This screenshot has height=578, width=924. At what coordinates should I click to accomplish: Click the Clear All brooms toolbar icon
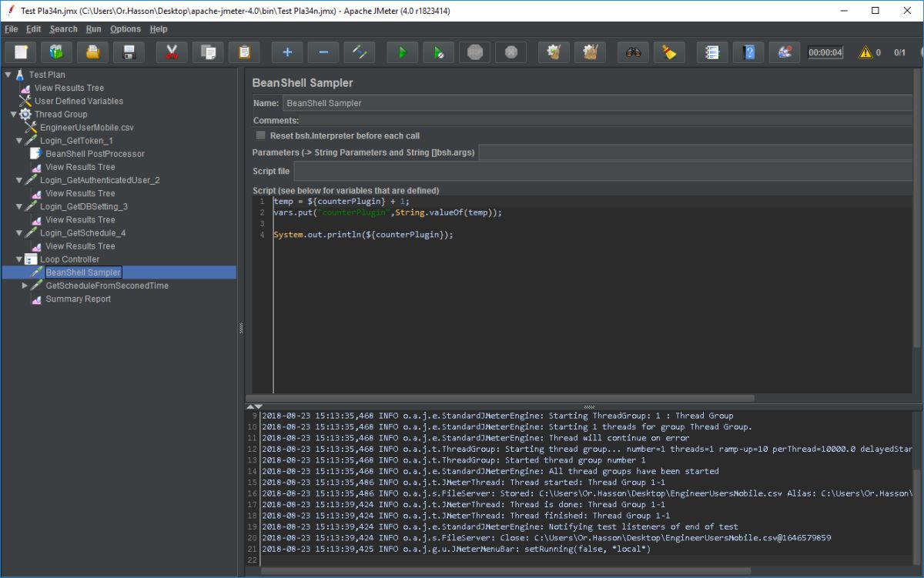(590, 52)
